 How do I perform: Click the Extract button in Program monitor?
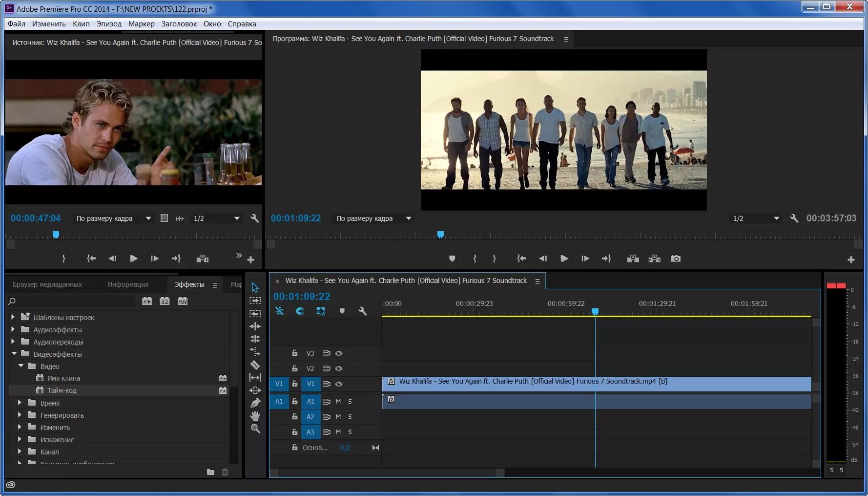(654, 259)
